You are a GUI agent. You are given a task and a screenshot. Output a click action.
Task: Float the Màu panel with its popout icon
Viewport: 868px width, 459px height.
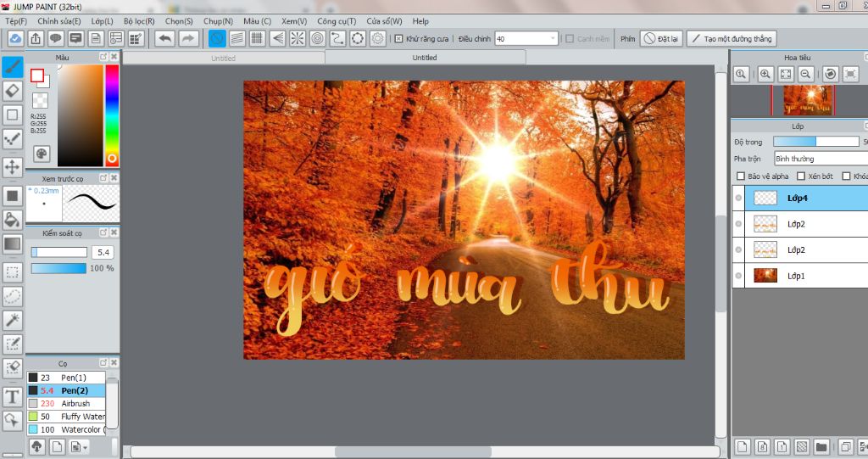point(103,57)
